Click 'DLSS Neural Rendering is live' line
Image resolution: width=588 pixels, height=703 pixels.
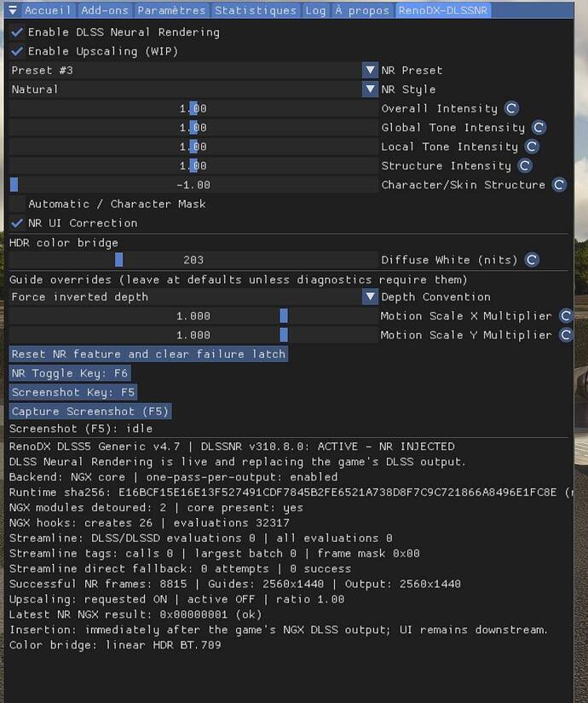[238, 462]
